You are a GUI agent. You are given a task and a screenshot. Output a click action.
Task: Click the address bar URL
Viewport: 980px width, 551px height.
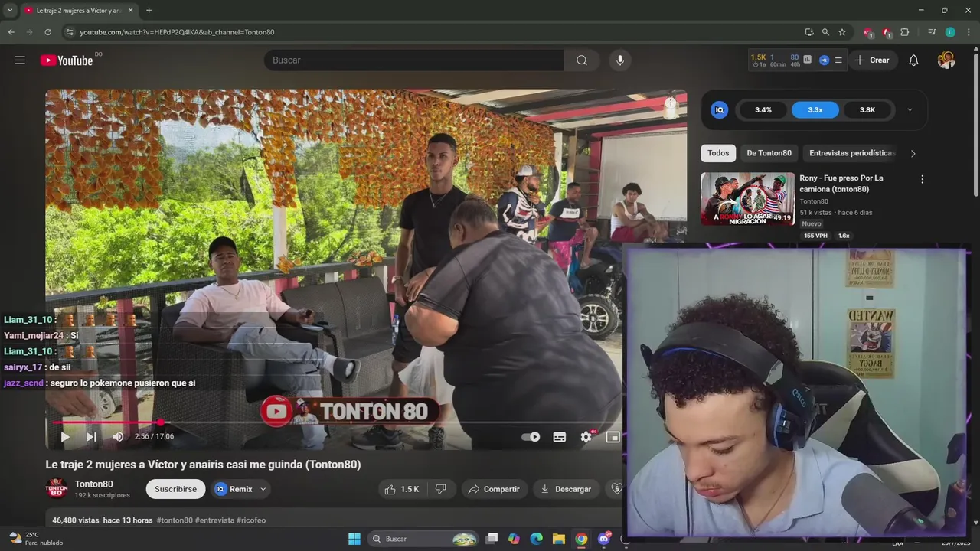coord(177,32)
